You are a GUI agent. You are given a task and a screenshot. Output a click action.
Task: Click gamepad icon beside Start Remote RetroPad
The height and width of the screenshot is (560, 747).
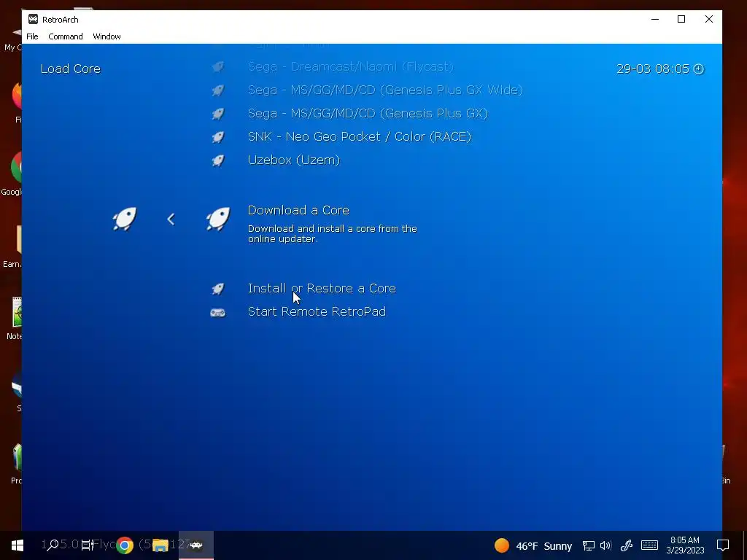(217, 312)
